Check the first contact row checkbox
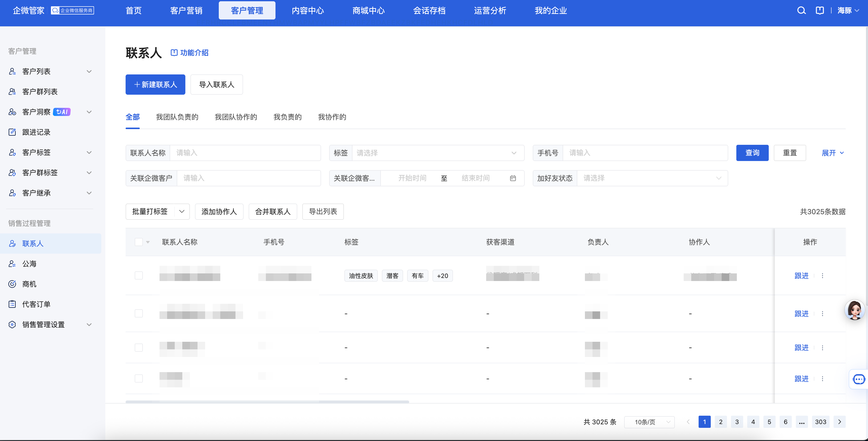Screen dimensions: 868x441 coord(139,275)
